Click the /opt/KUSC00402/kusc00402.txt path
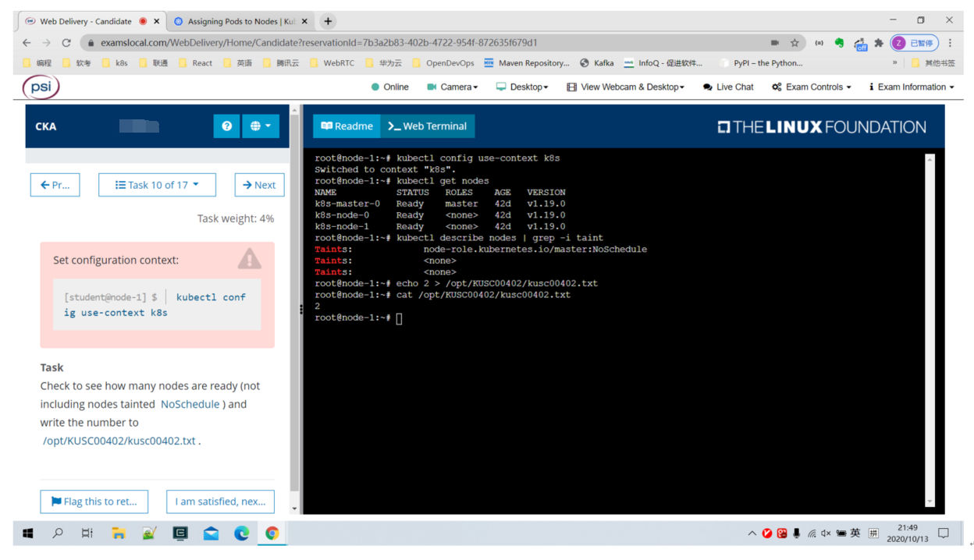The width and height of the screenshot is (974, 560). [x=119, y=441]
